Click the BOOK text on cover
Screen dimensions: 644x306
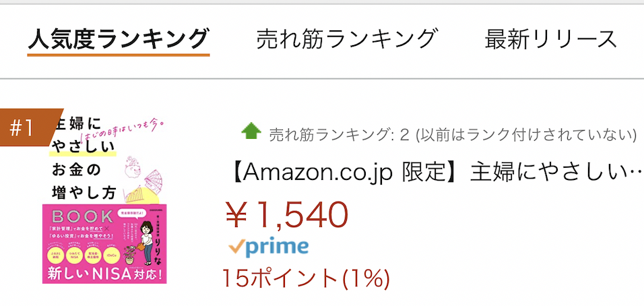point(82,216)
